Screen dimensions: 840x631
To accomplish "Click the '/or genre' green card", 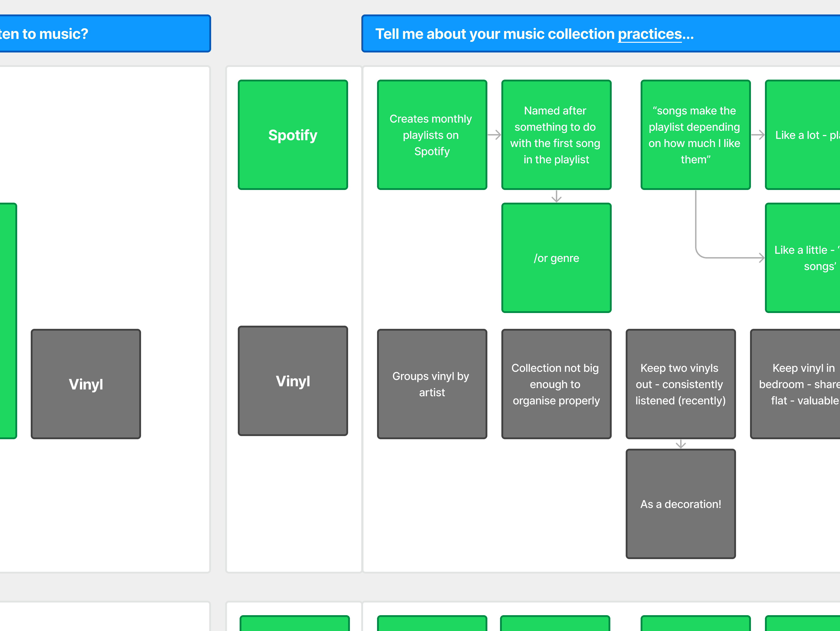I will pyautogui.click(x=556, y=258).
